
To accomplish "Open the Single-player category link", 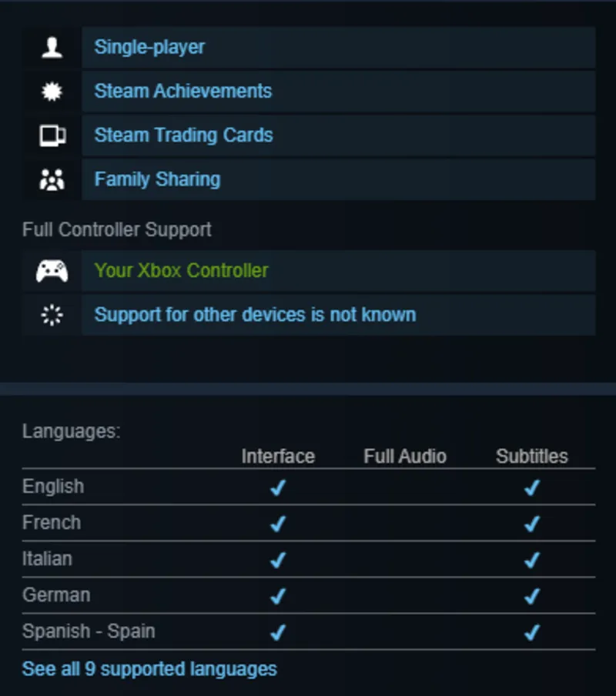I will click(149, 47).
